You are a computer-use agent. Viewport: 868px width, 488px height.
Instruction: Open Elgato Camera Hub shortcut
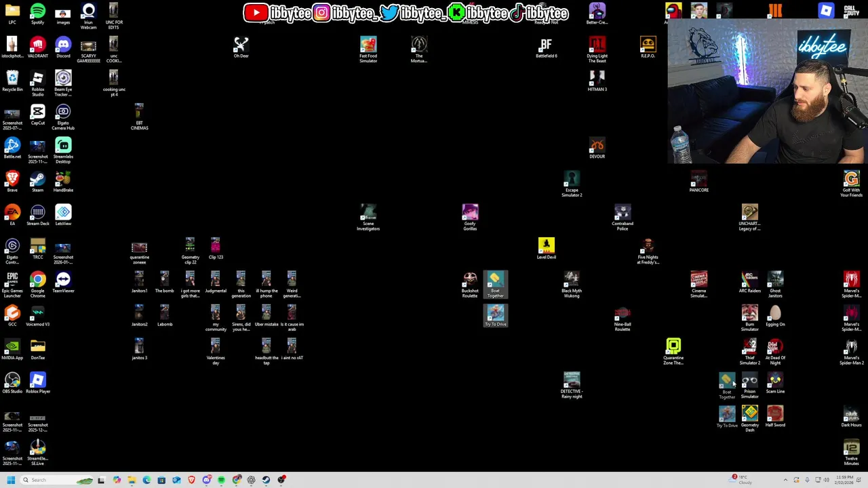[63, 117]
